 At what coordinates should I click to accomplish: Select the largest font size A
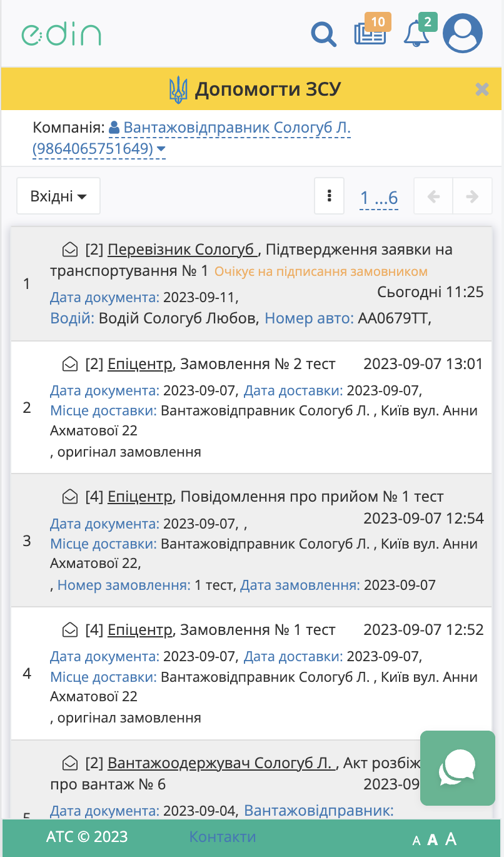[x=451, y=839]
